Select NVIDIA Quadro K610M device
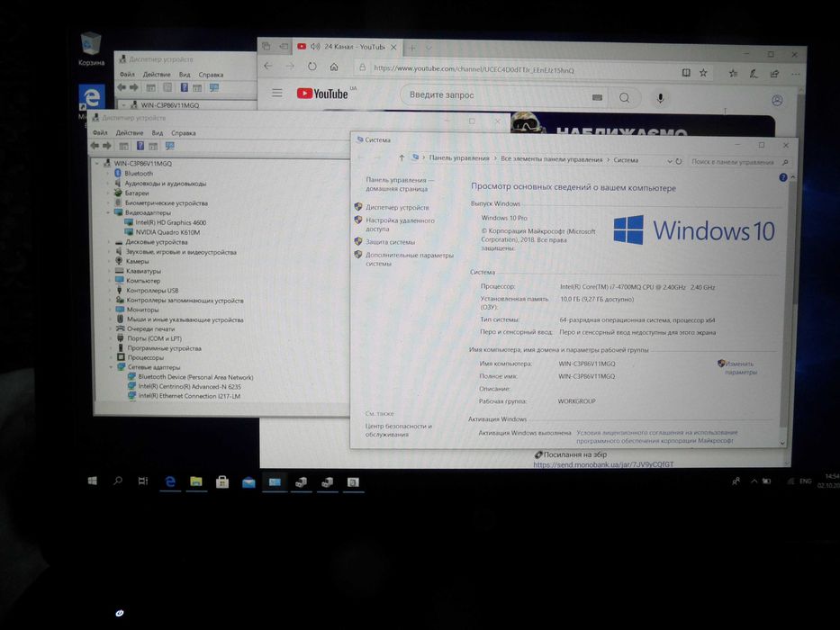The width and height of the screenshot is (840, 630). click(x=167, y=232)
